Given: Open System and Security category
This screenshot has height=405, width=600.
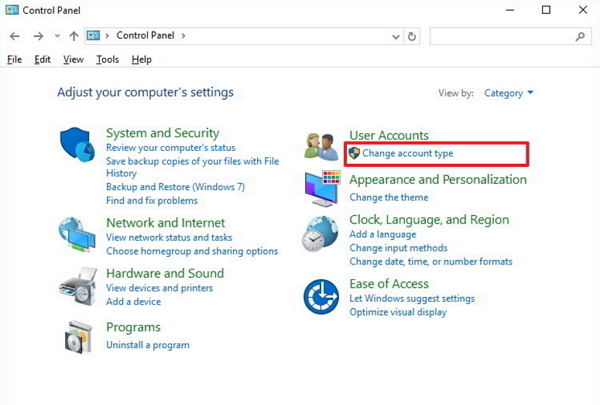Looking at the screenshot, I should coord(163,133).
